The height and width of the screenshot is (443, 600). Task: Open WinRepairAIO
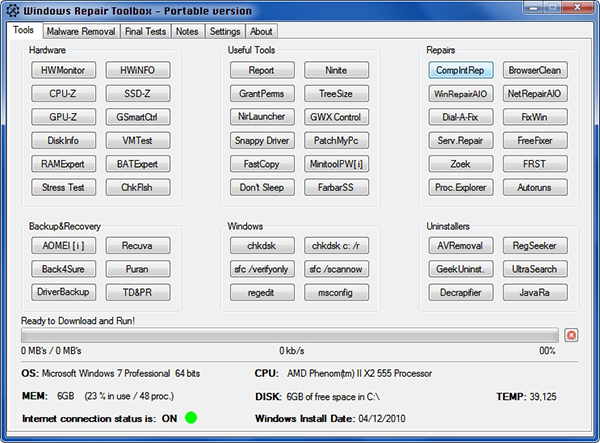461,94
